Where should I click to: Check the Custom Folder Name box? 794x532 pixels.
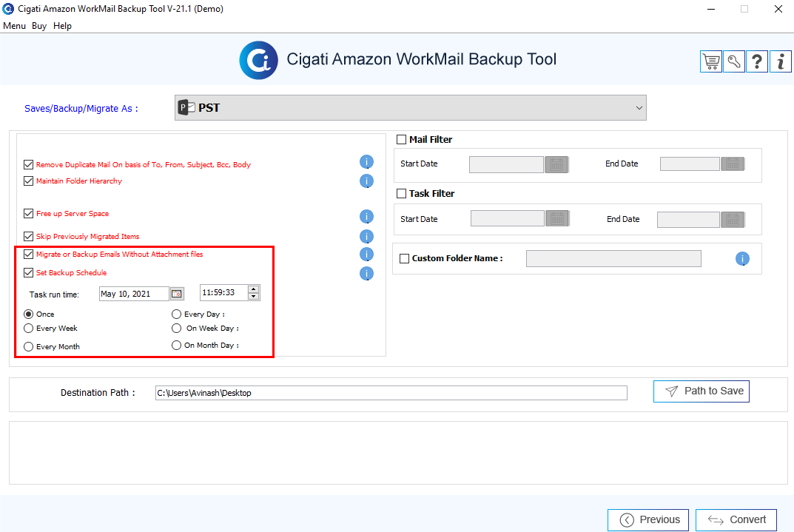tap(405, 259)
